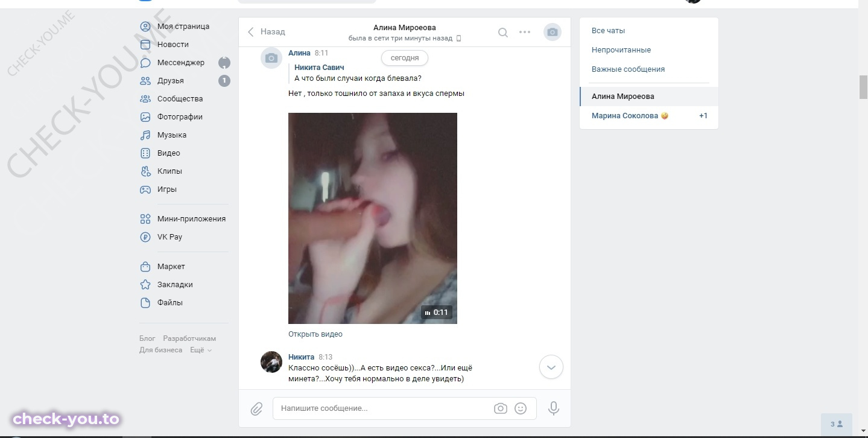
Task: Click the Закладки label in sidebar
Action: click(x=175, y=285)
